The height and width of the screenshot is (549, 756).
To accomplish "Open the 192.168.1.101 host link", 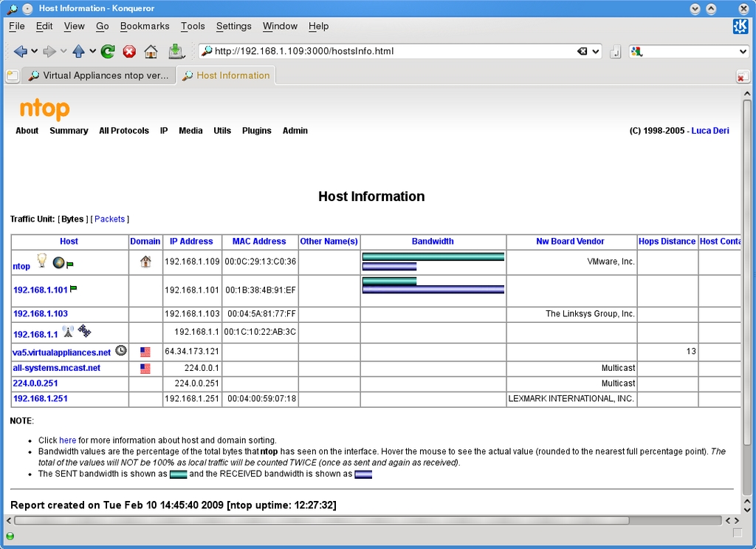I will [41, 290].
